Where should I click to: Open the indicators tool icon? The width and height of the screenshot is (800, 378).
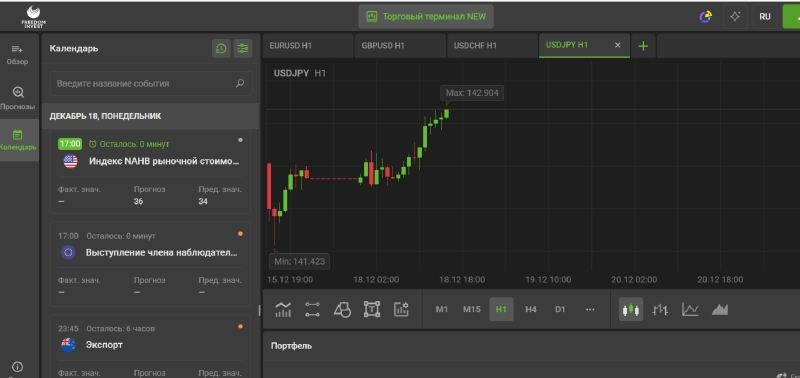point(283,309)
